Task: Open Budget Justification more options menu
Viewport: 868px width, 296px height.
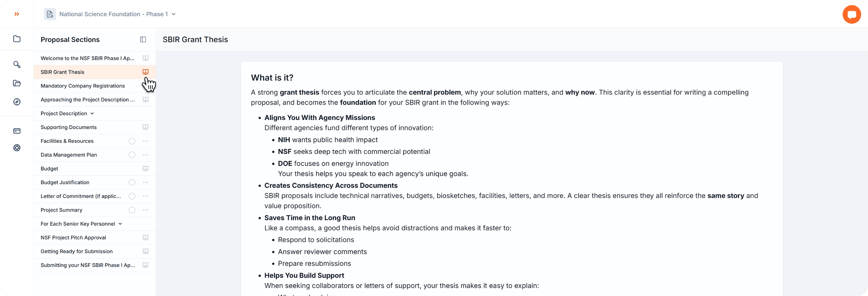Action: (x=146, y=182)
